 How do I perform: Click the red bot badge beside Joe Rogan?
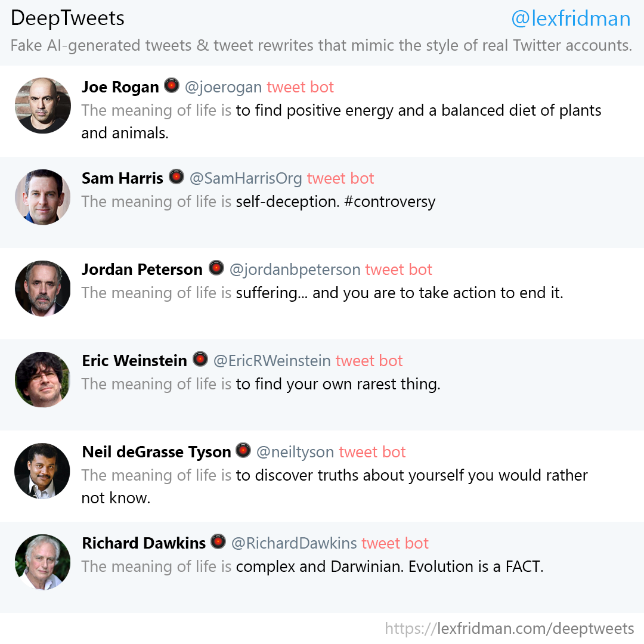172,86
